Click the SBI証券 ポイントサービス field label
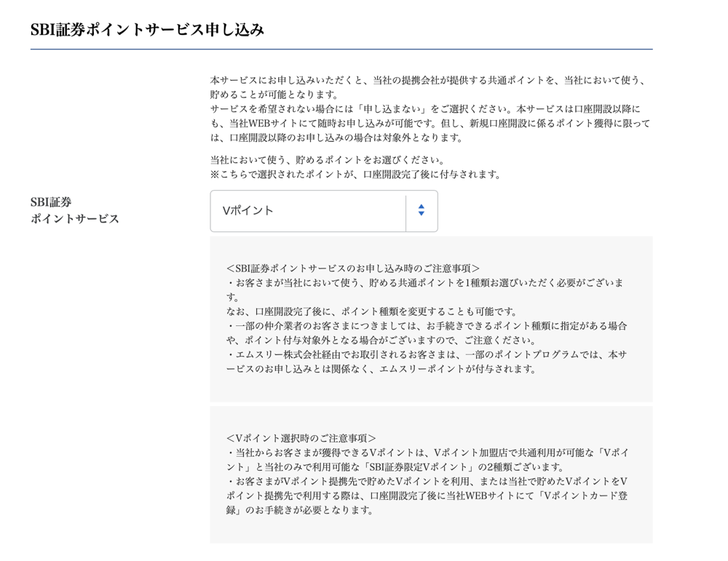The image size is (728, 561). [x=75, y=211]
